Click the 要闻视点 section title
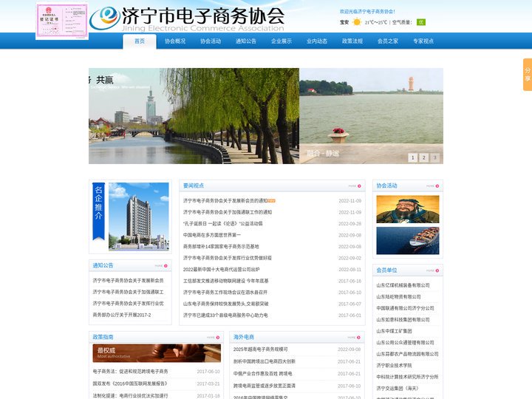Viewport: 532px width, 399px height. click(x=194, y=185)
